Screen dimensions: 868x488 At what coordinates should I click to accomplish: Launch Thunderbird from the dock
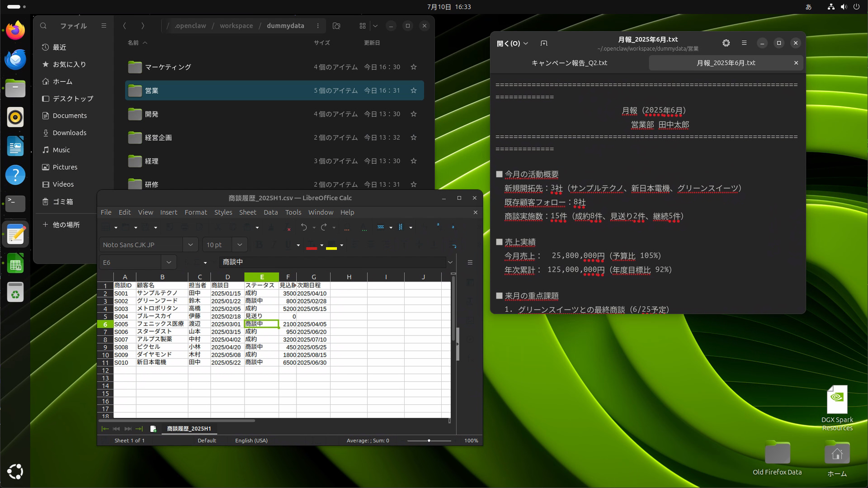(15, 59)
